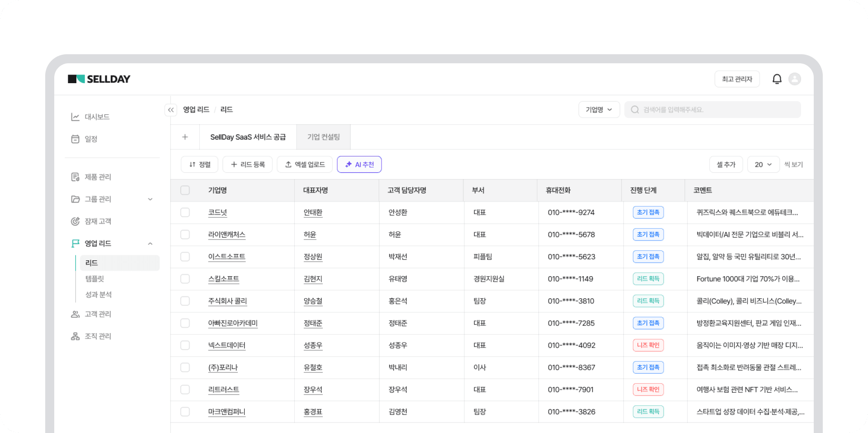
Task: Toggle the select-all header checkbox
Action: pos(185,190)
